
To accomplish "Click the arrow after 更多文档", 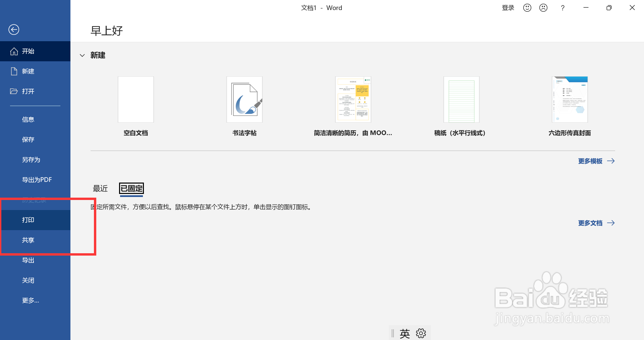I will [611, 223].
